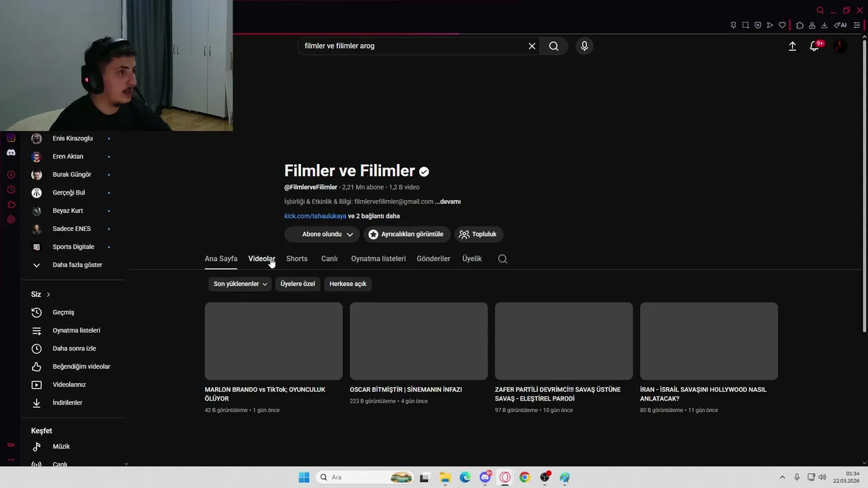Click the pin icon in the Opera toolbar

[733, 25]
